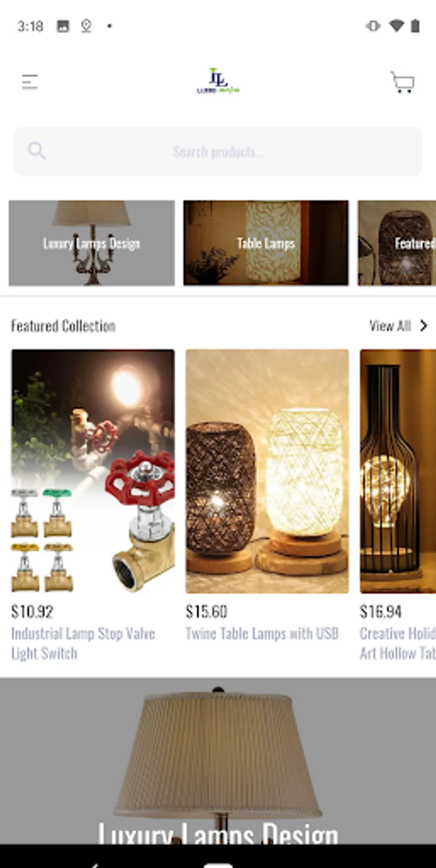Tap the Wi-Fi status icon
The width and height of the screenshot is (436, 868).
[x=396, y=26]
